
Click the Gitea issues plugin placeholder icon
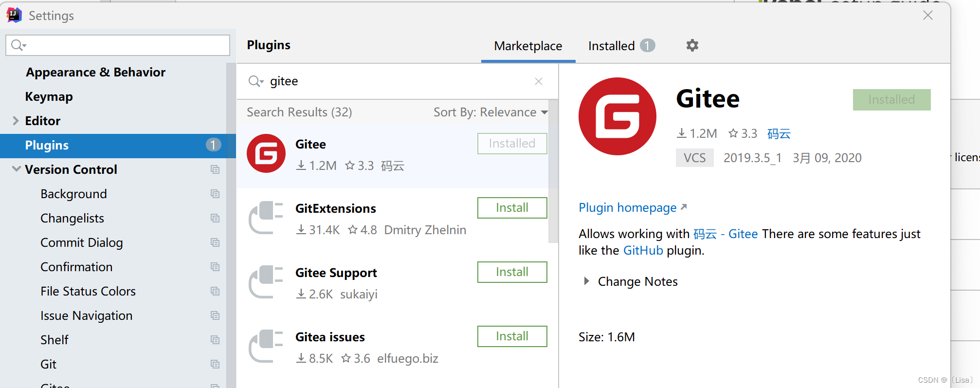click(266, 346)
